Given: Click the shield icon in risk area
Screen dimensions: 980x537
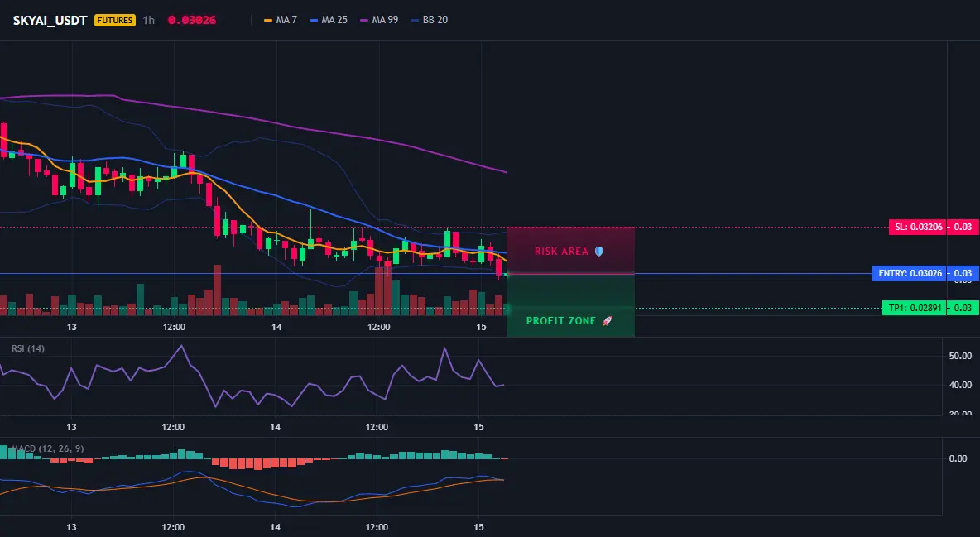Looking at the screenshot, I should 598,252.
